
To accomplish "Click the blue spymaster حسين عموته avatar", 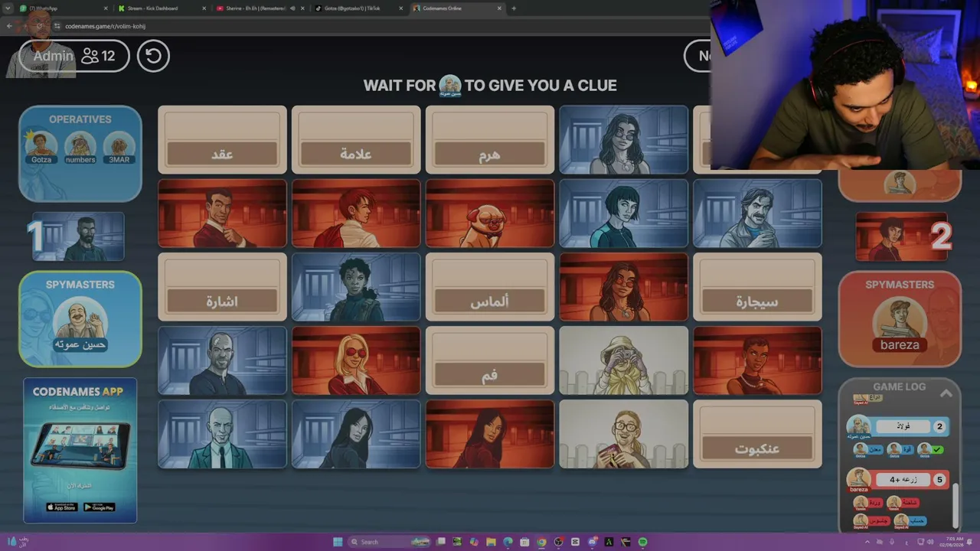I will pos(80,324).
